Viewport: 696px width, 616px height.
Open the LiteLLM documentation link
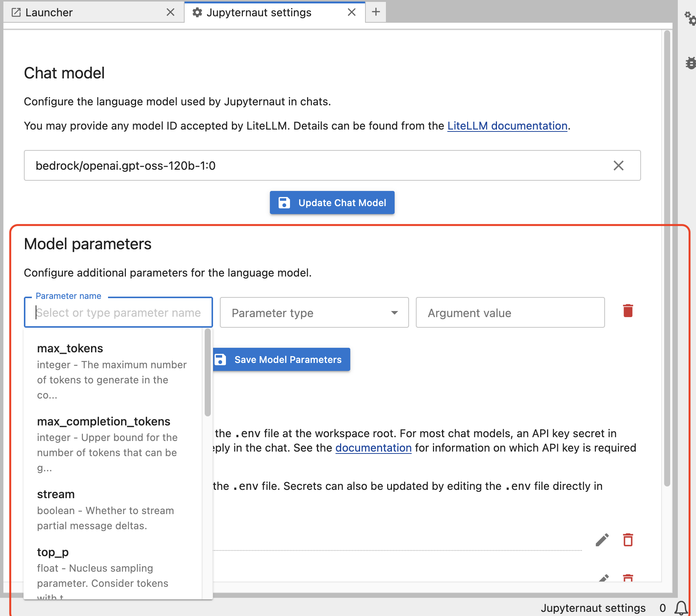(x=507, y=126)
